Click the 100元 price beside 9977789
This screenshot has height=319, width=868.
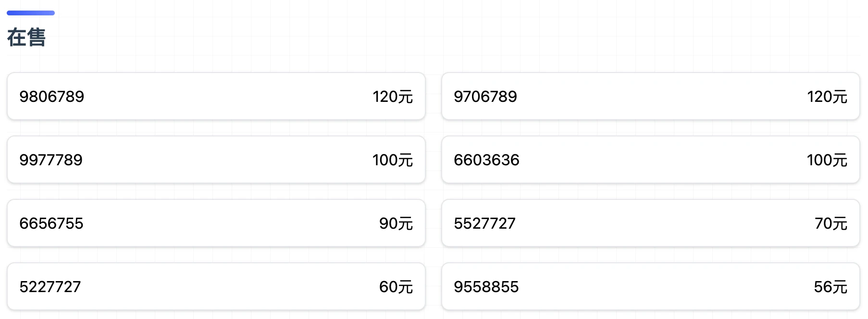392,160
